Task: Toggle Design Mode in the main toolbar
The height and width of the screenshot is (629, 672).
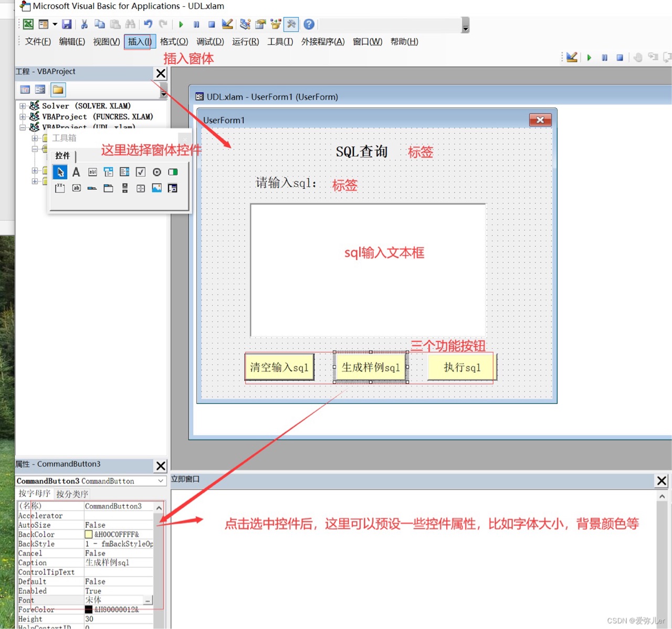Action: 227,24
